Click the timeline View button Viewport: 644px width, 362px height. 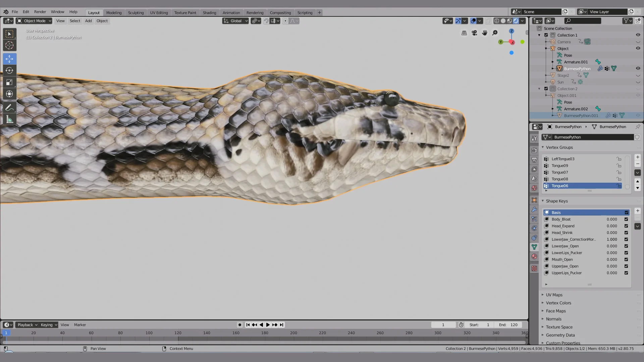65,325
